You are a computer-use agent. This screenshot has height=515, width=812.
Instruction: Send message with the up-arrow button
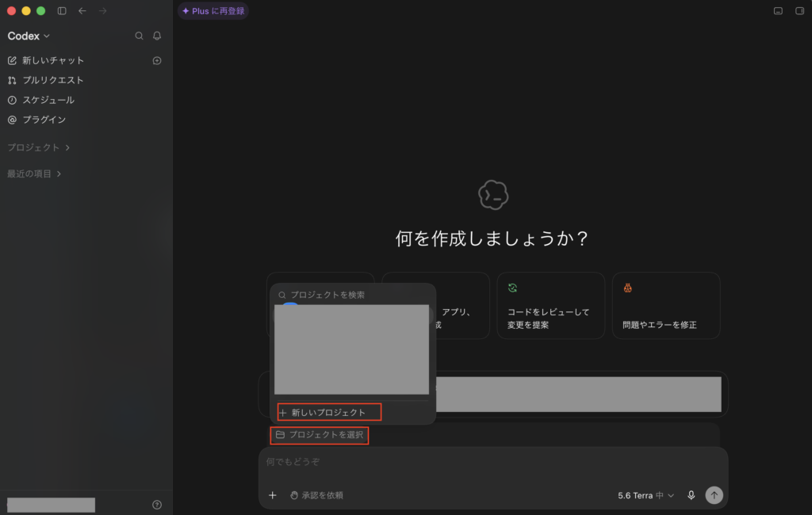(714, 495)
